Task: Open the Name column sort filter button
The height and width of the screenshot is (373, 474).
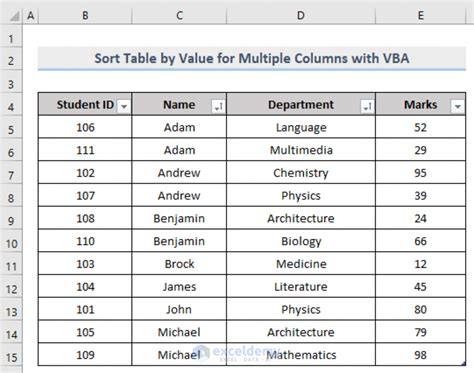Action: click(218, 107)
